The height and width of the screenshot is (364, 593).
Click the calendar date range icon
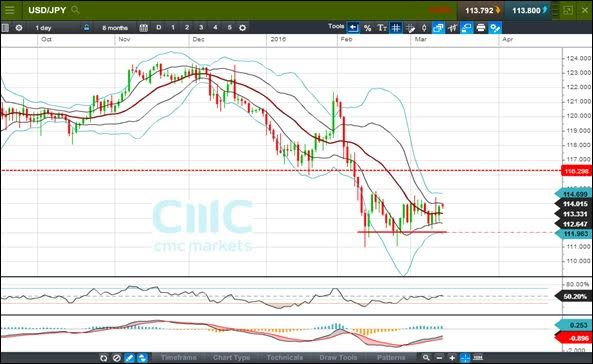pyautogui.click(x=143, y=28)
